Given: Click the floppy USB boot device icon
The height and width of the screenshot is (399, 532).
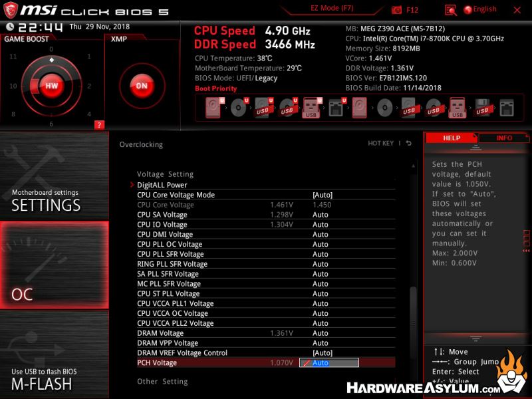Looking at the screenshot, I should [482, 107].
